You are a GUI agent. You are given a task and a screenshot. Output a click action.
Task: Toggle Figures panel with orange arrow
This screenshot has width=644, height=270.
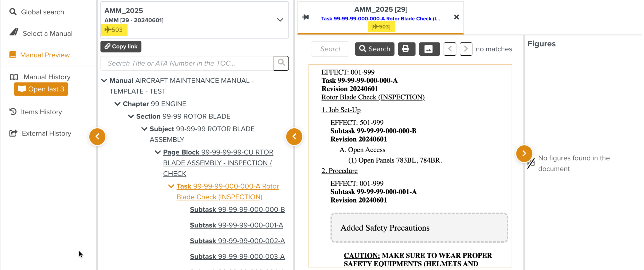(524, 154)
